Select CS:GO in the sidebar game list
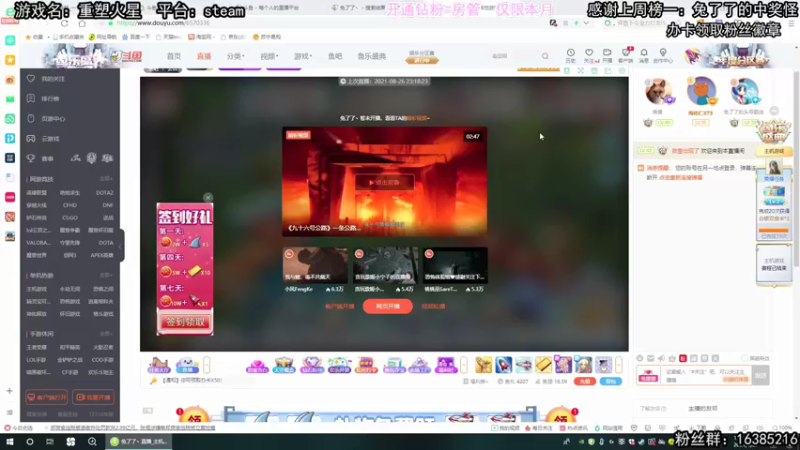Image resolution: width=800 pixels, height=450 pixels. pos(70,217)
